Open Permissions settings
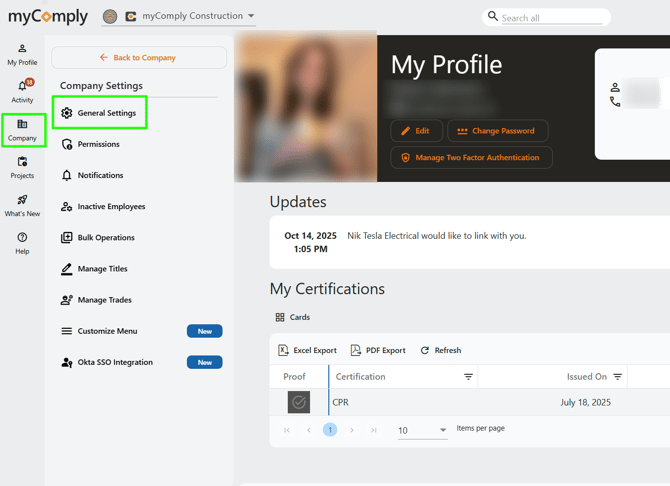The image size is (670, 486). pos(98,144)
